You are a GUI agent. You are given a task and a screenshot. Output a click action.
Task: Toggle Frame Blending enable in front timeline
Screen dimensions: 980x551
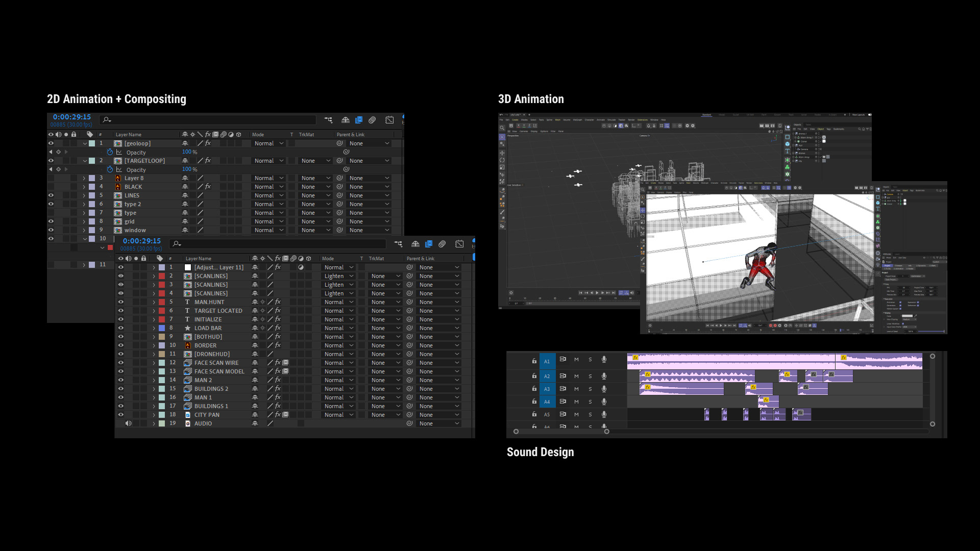click(x=429, y=244)
